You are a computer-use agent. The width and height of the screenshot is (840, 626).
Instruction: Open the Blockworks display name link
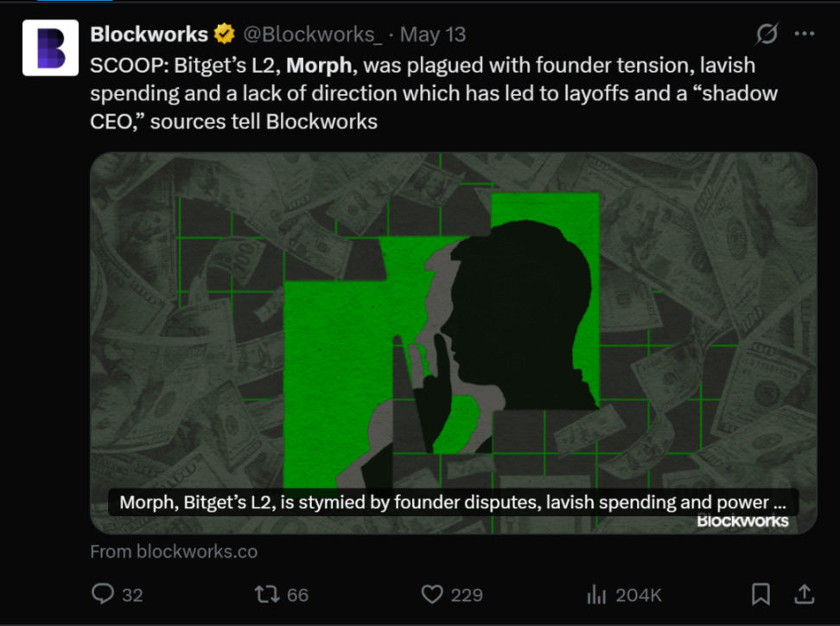(x=149, y=35)
